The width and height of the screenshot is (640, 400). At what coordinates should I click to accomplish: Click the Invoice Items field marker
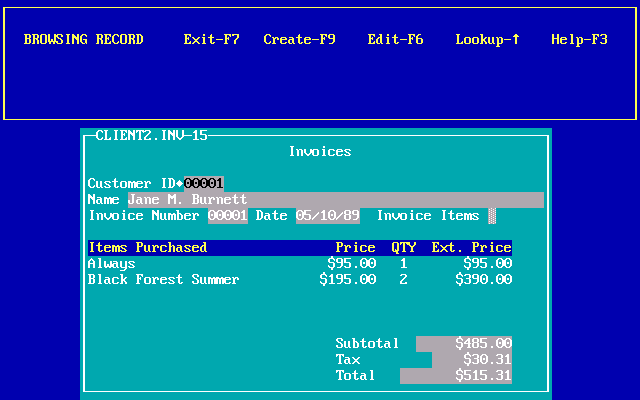[492, 216]
